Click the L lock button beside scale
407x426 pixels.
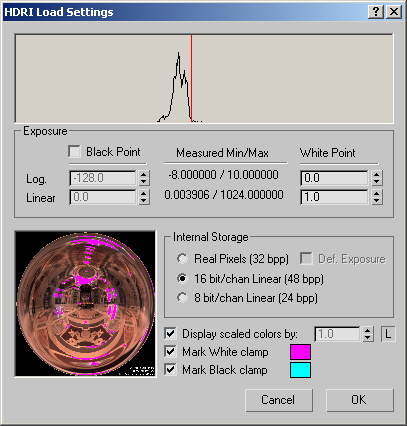388,334
